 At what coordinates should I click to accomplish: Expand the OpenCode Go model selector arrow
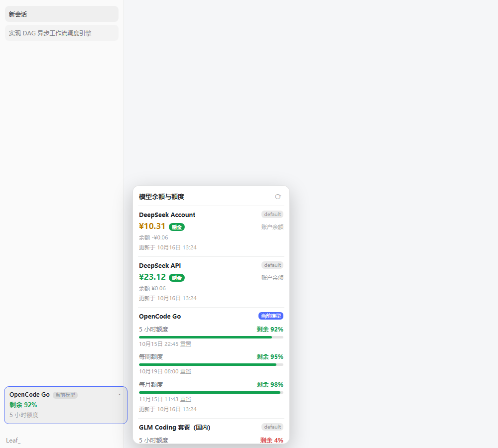click(x=120, y=395)
